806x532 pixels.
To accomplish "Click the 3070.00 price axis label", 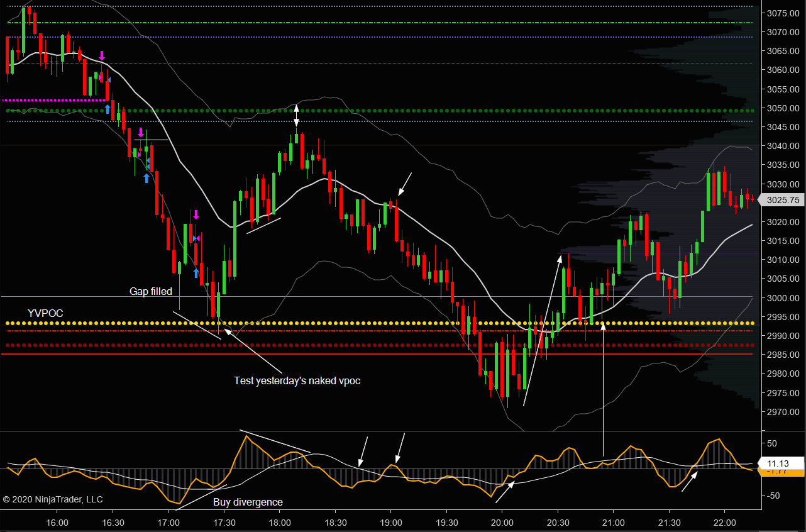I will click(x=783, y=32).
